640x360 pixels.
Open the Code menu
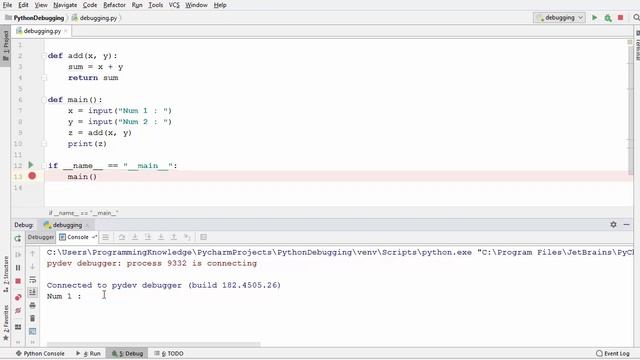point(90,5)
